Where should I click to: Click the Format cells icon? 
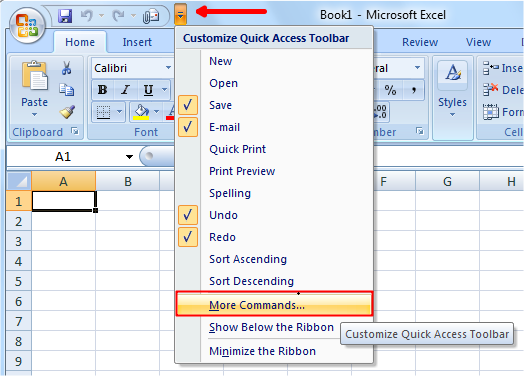(491, 112)
